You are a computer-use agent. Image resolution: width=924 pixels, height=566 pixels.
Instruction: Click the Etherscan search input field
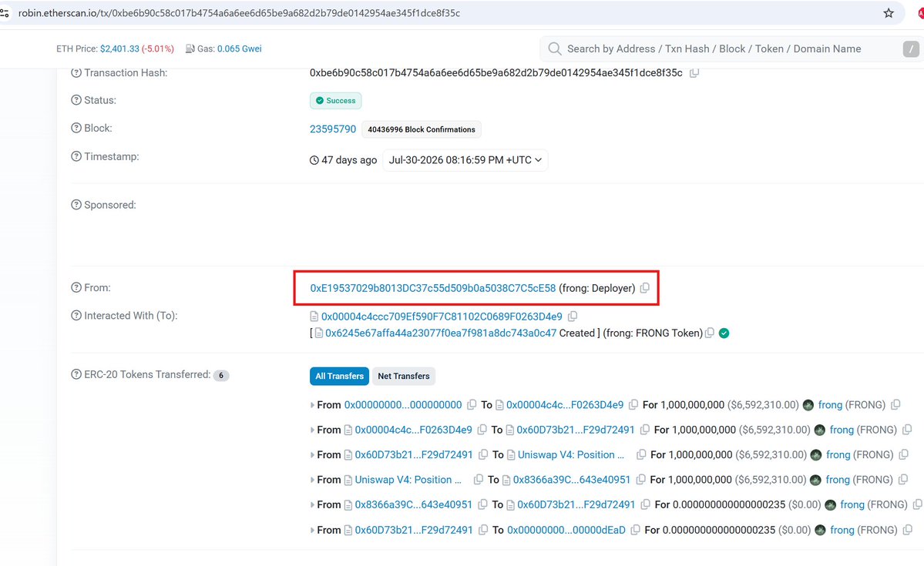point(731,49)
